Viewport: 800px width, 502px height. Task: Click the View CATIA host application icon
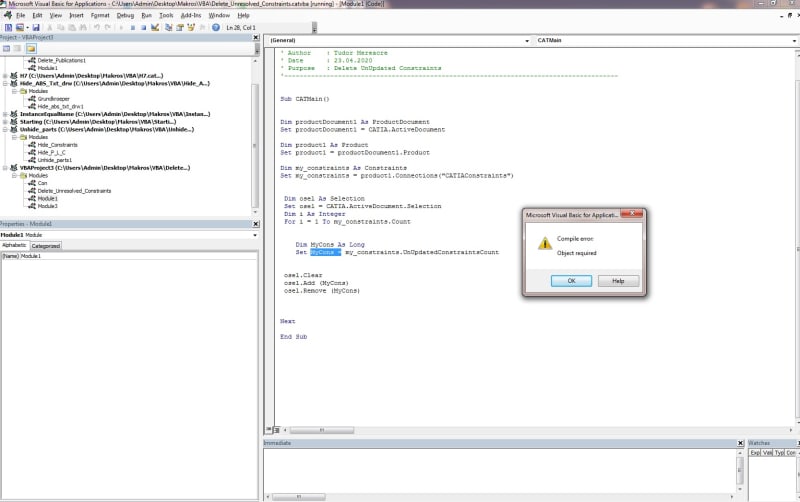(9, 28)
